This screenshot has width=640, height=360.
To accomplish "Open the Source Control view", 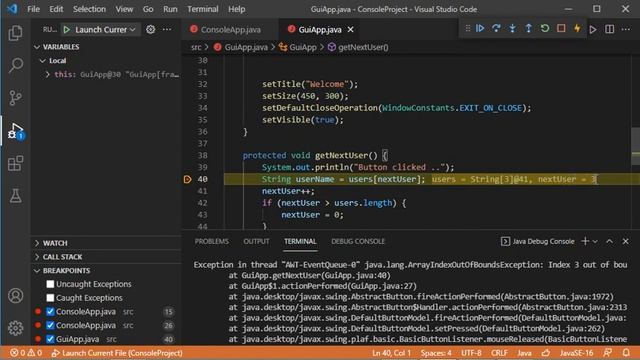I will (16, 98).
